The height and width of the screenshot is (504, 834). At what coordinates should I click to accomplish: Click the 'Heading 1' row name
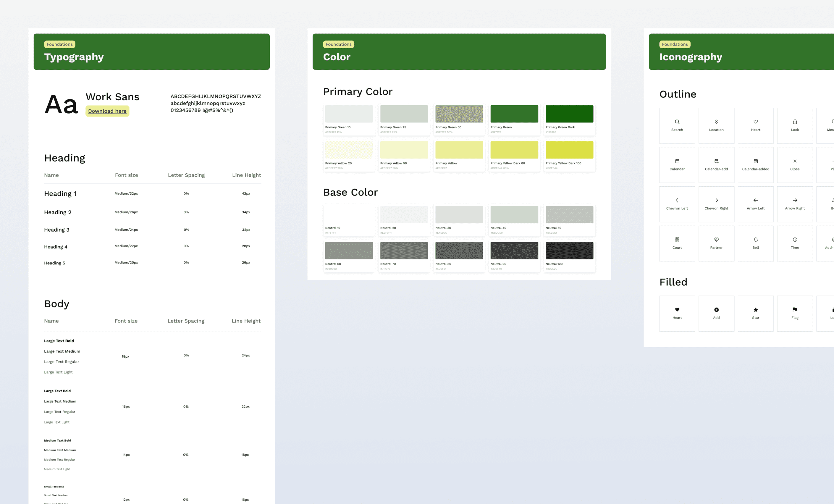point(60,194)
